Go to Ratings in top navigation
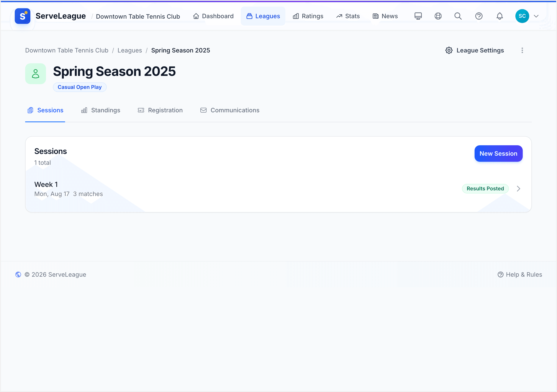This screenshot has width=557, height=392. (x=308, y=16)
